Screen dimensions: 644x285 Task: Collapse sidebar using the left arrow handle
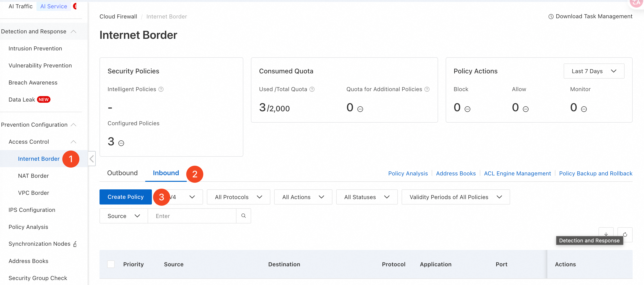tap(92, 159)
